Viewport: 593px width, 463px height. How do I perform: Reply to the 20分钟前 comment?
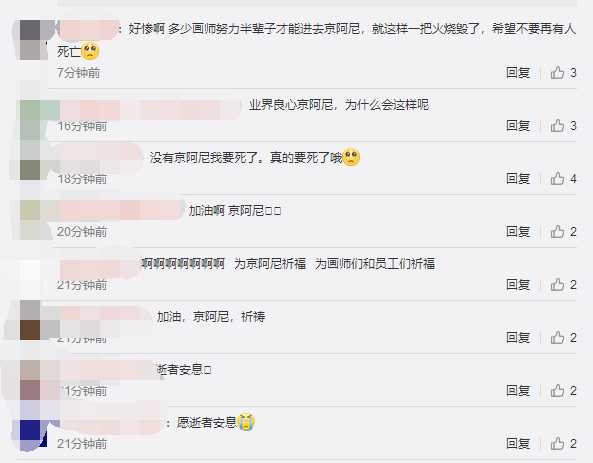coord(518,231)
